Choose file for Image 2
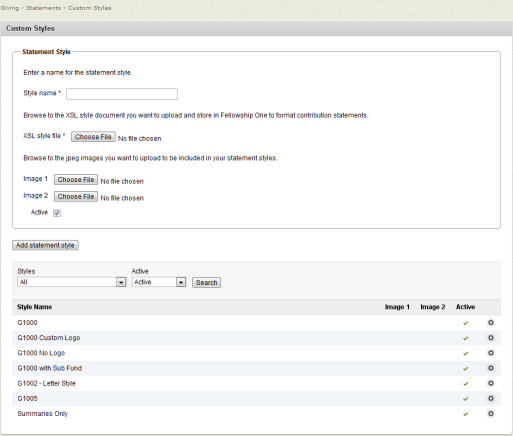This screenshot has width=513, height=436. [76, 197]
